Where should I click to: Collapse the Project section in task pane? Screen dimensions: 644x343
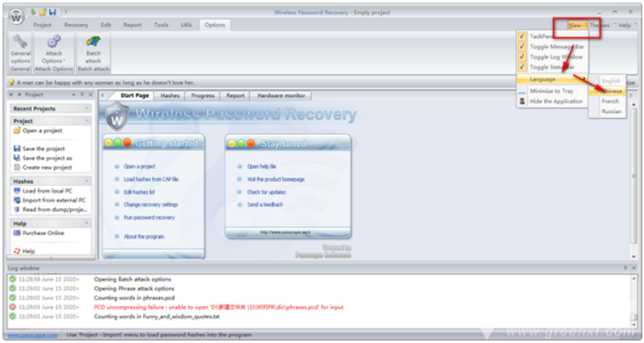(87, 121)
